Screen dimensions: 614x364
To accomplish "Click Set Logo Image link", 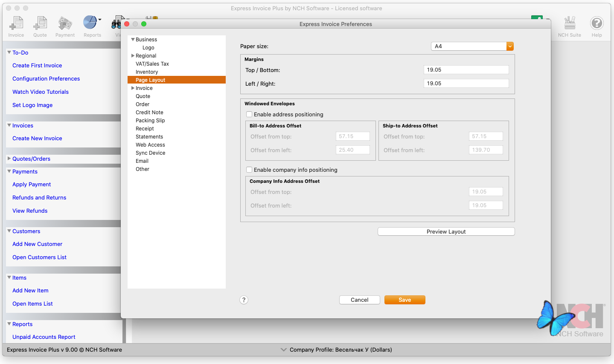I will pos(32,105).
